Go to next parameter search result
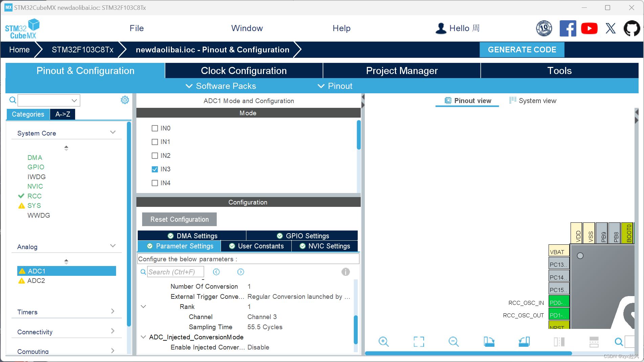The image size is (644, 362). 241,272
